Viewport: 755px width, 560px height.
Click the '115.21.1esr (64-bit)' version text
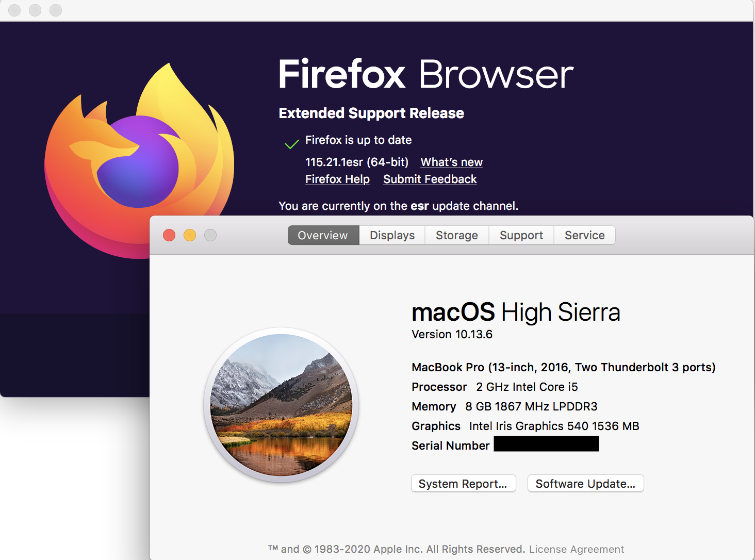(357, 162)
